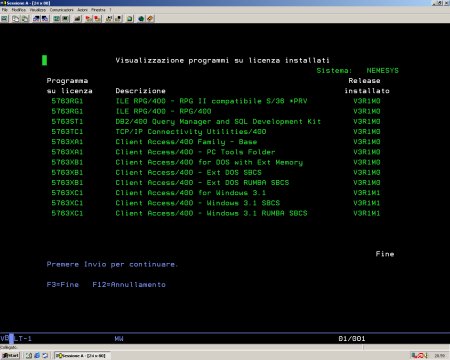Click the 'Descrizione' column header
Image resolution: width=450 pixels, height=360 pixels.
pyautogui.click(x=140, y=91)
